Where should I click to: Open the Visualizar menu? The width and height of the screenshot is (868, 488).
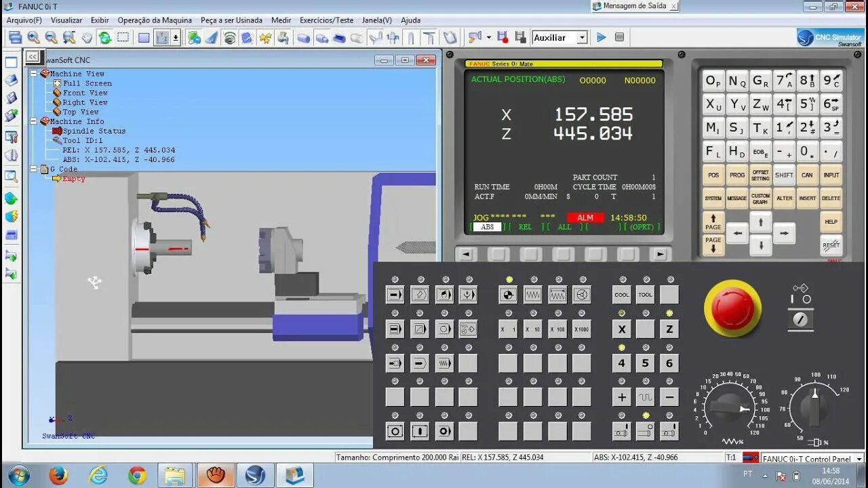click(66, 20)
